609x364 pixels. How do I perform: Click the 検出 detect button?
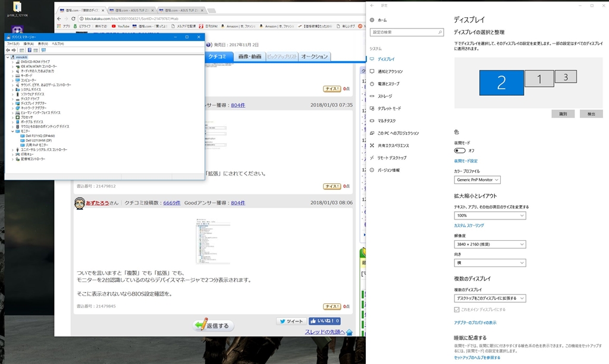tap(591, 114)
